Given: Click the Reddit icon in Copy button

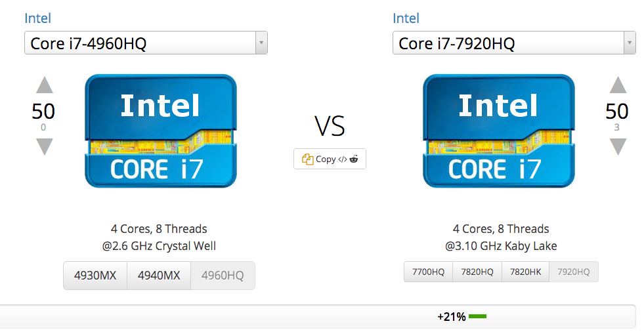Looking at the screenshot, I should tap(354, 159).
